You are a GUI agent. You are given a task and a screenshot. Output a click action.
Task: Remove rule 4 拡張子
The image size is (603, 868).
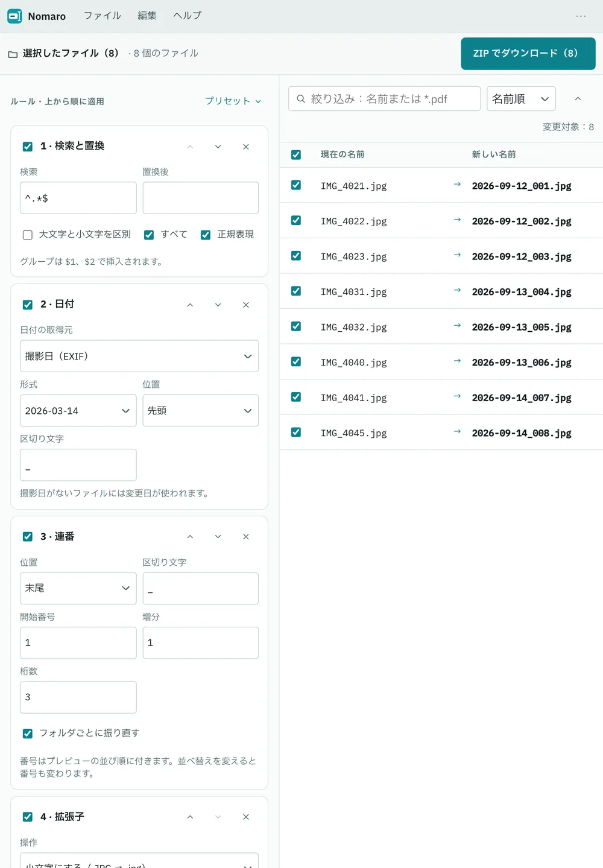tap(246, 817)
